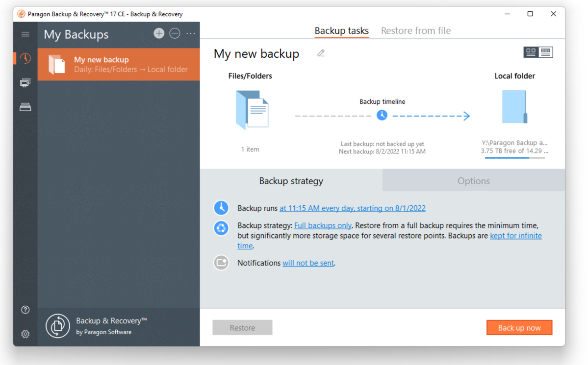Open the help question mark icon
The height and width of the screenshot is (365, 588).
point(25,310)
